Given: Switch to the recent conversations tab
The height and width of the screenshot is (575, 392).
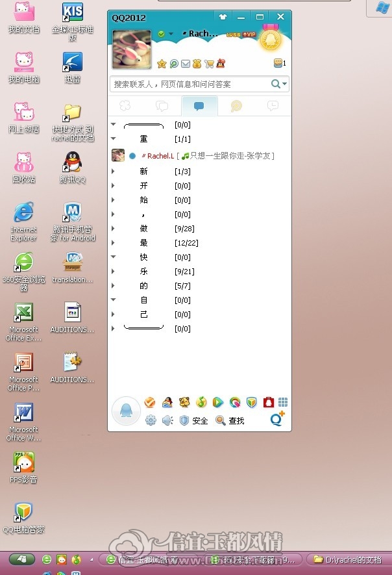Looking at the screenshot, I should [273, 106].
